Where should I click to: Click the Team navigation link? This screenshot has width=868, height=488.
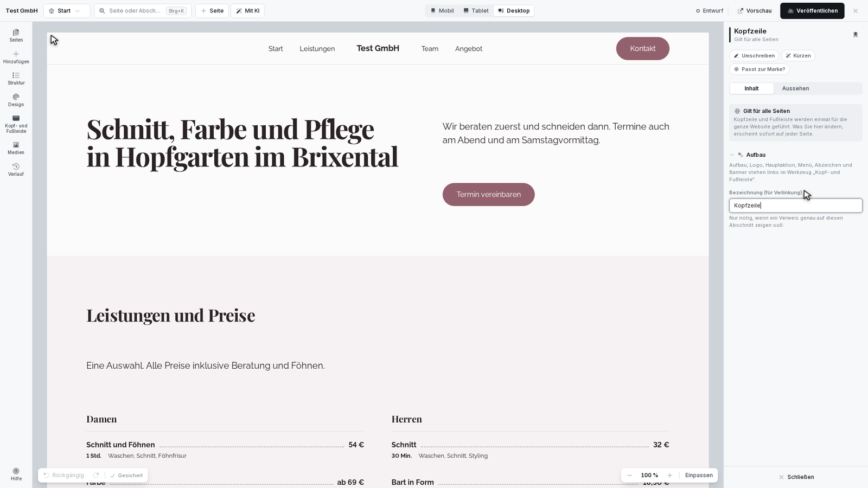coord(430,49)
